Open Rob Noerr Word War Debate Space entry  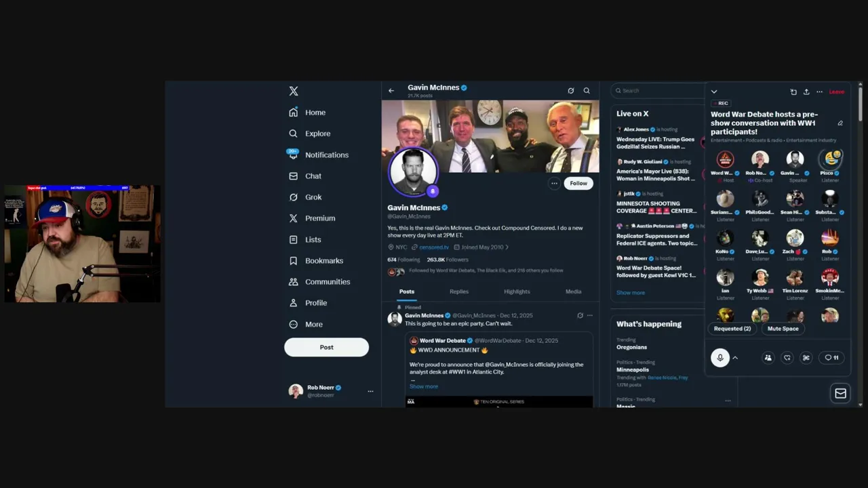(658, 267)
